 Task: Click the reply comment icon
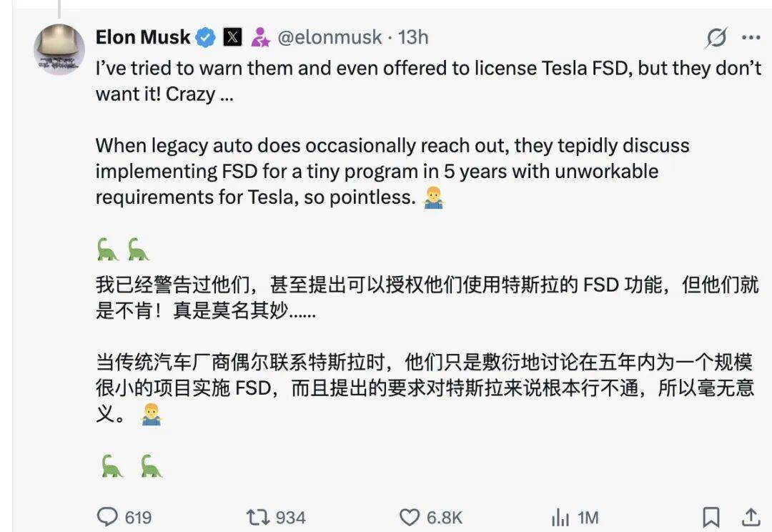(x=107, y=516)
